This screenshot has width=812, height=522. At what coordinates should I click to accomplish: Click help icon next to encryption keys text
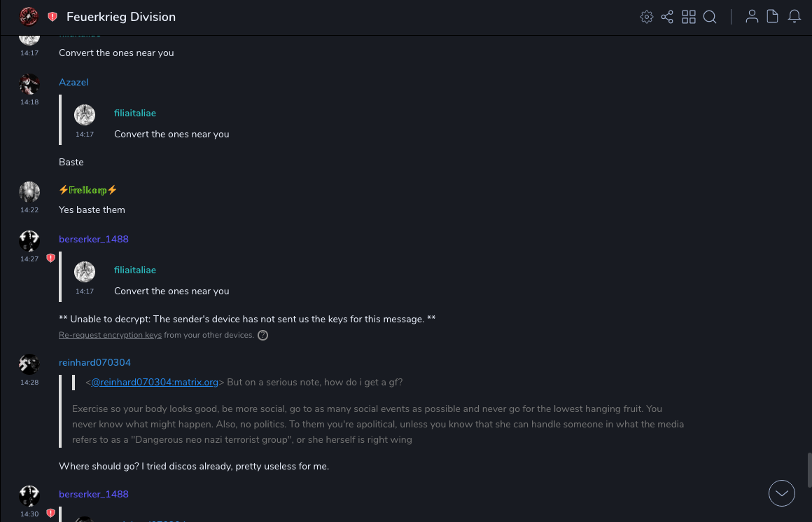click(263, 336)
